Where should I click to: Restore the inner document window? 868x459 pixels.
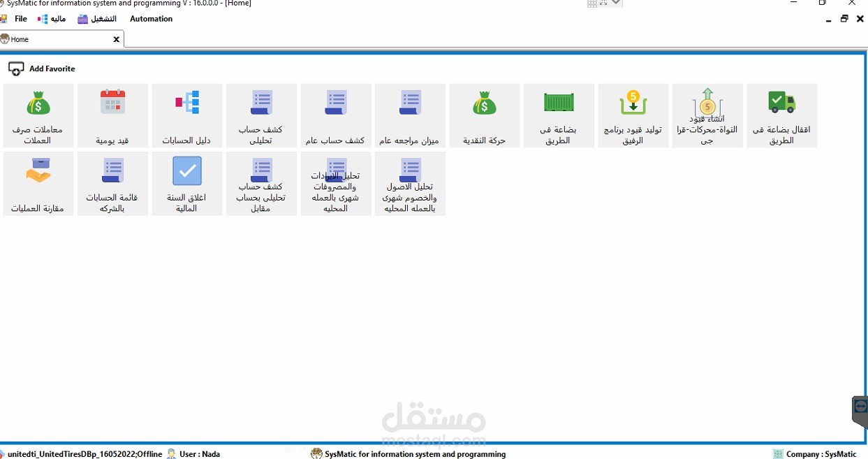pyautogui.click(x=844, y=19)
